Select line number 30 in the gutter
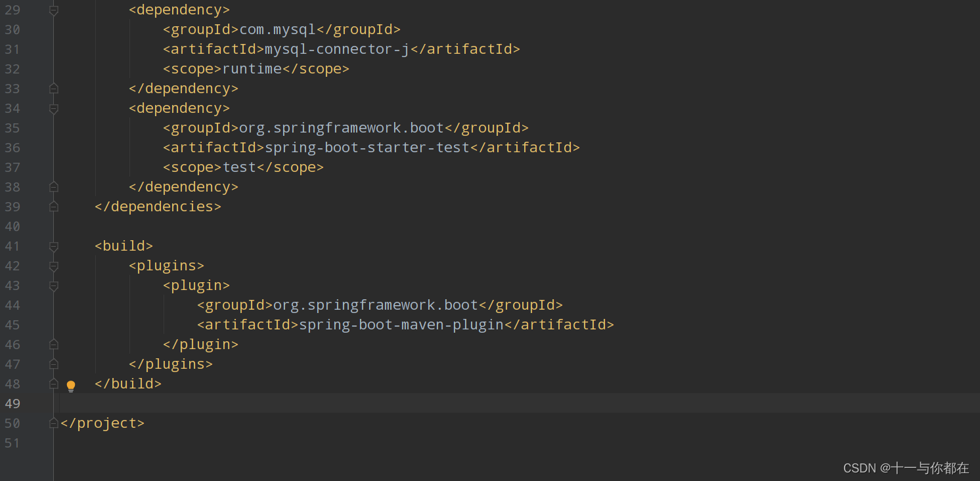980x481 pixels. [12, 29]
